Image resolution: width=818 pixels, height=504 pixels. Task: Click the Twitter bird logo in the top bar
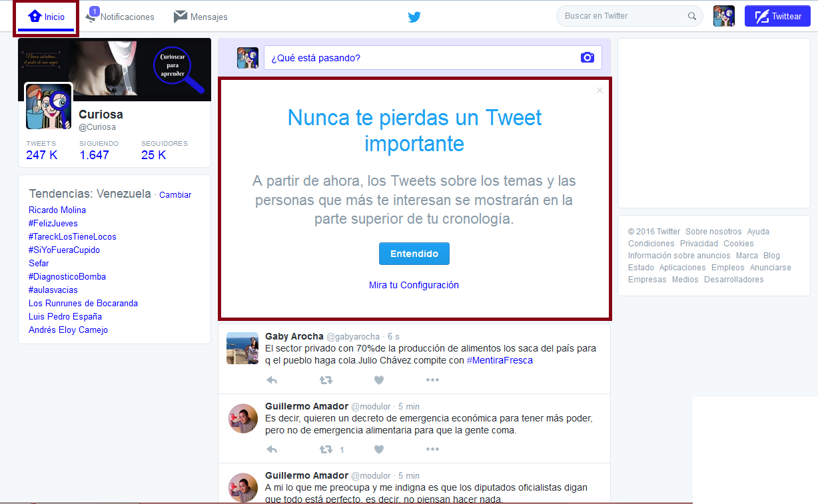click(414, 17)
